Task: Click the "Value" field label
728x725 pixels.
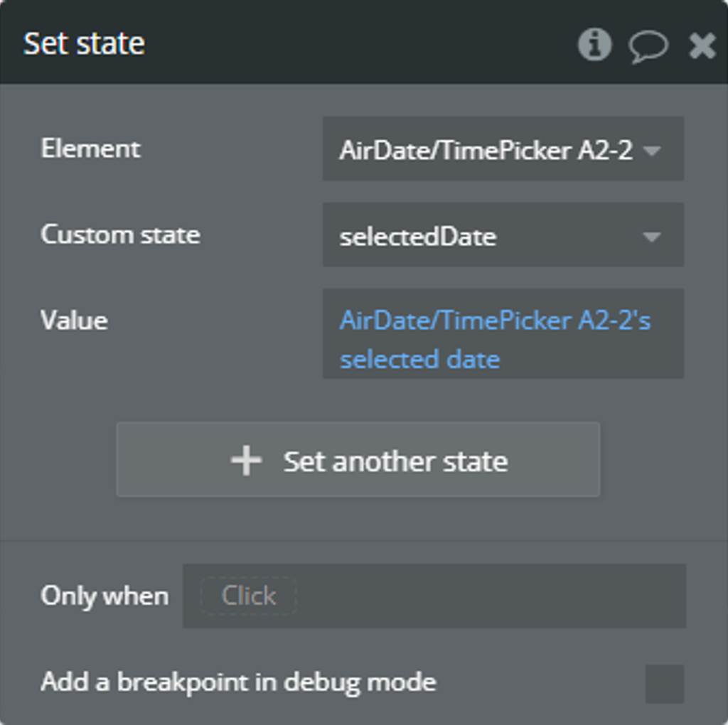Action: point(74,320)
